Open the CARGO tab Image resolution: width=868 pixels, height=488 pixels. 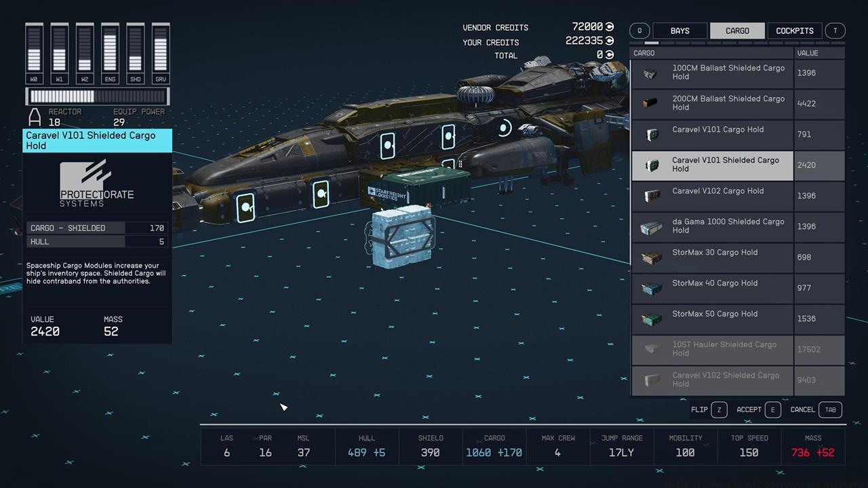(737, 30)
